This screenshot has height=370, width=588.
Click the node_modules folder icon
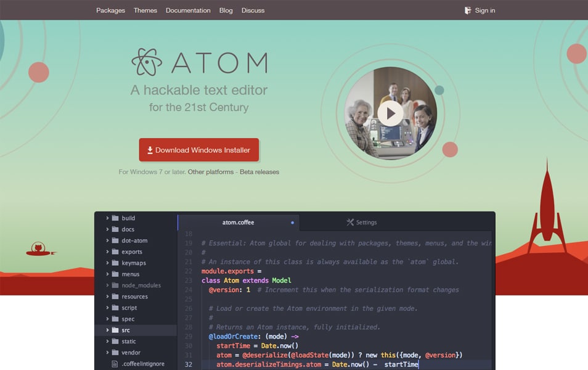(x=115, y=286)
